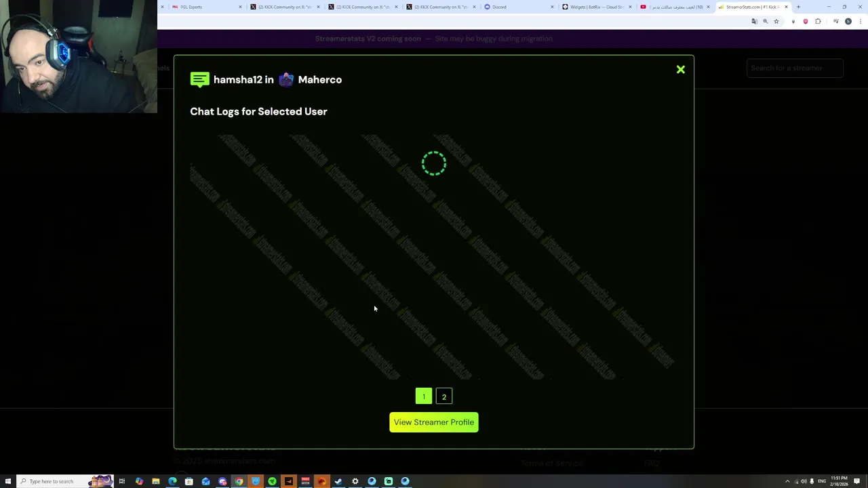Click the Maherco channel avatar icon

[286, 80]
